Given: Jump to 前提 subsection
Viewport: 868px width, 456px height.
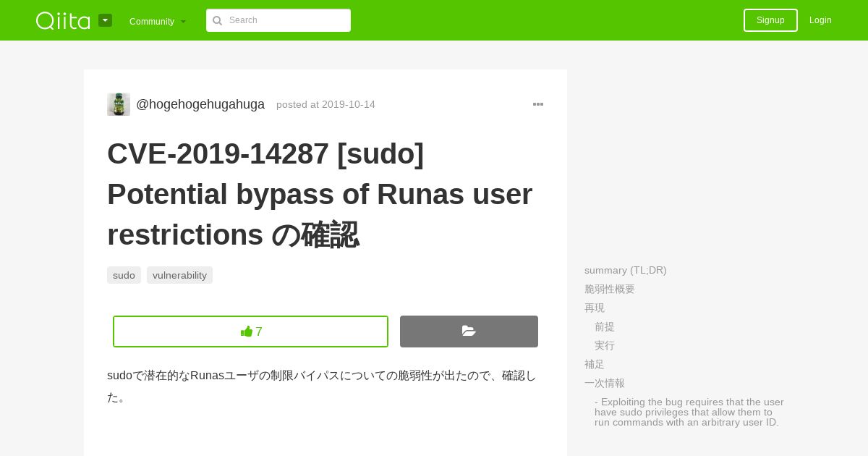Looking at the screenshot, I should click(x=605, y=326).
